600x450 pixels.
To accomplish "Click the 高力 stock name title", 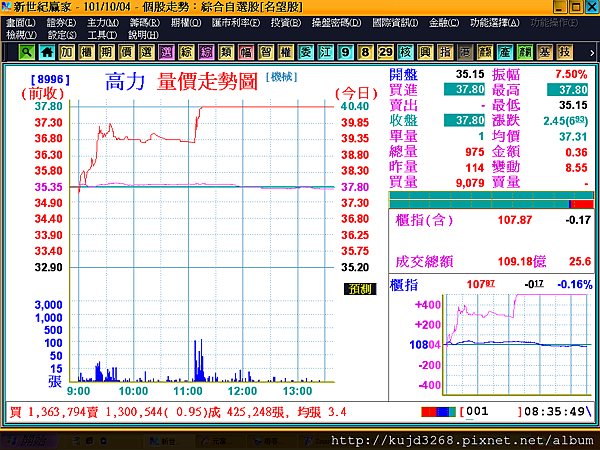I will pos(125,82).
